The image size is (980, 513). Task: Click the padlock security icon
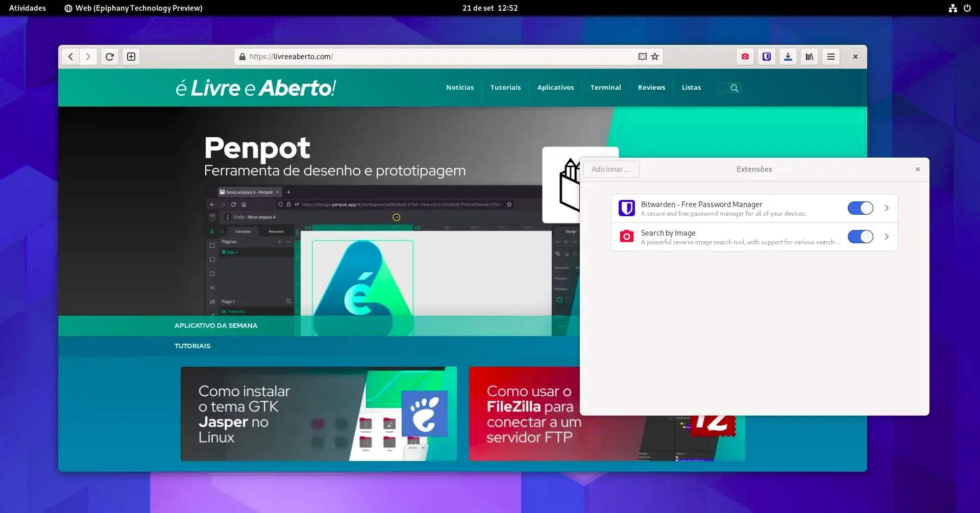[x=242, y=57]
